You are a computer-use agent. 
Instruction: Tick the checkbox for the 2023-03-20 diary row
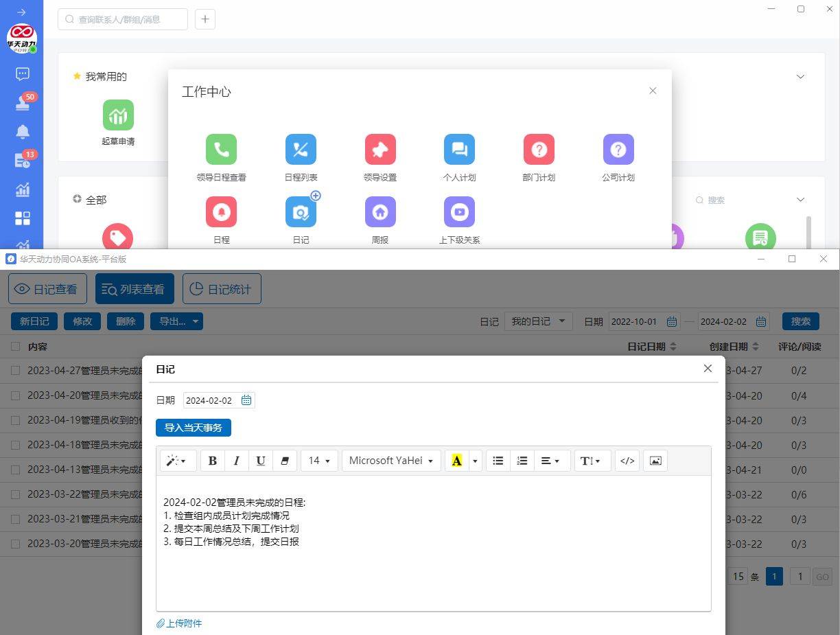(16, 544)
